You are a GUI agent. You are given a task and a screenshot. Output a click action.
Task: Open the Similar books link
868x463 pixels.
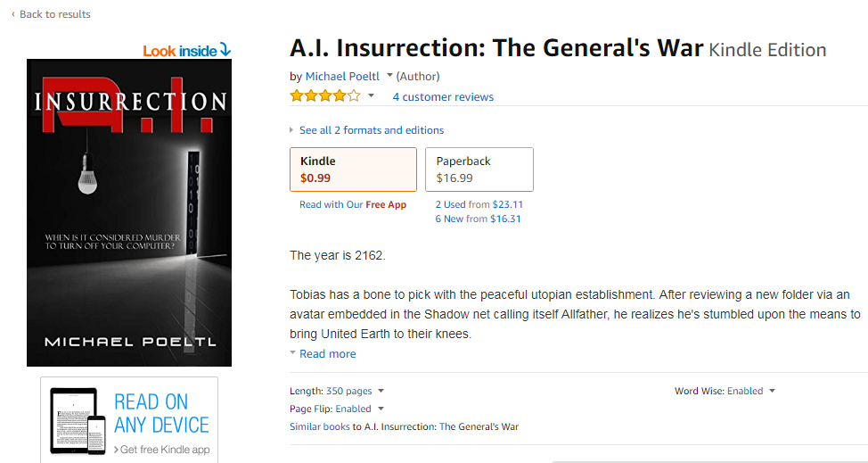319,426
